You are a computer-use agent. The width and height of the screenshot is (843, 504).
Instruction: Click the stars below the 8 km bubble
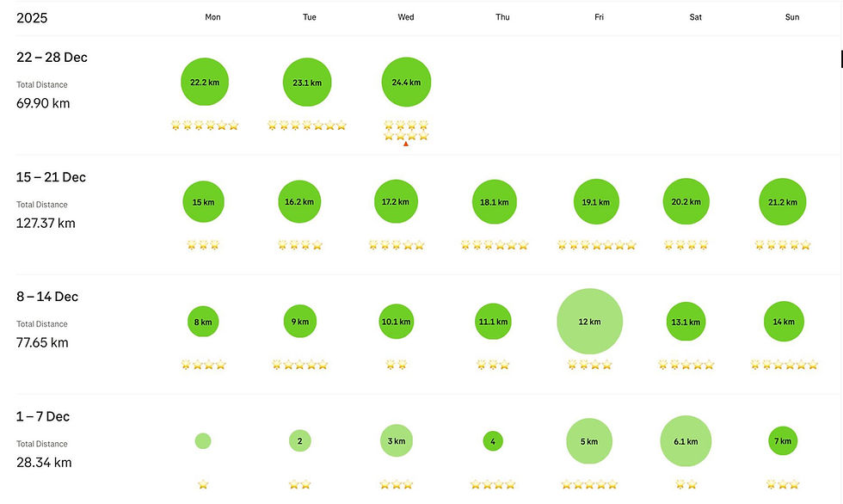[204, 365]
